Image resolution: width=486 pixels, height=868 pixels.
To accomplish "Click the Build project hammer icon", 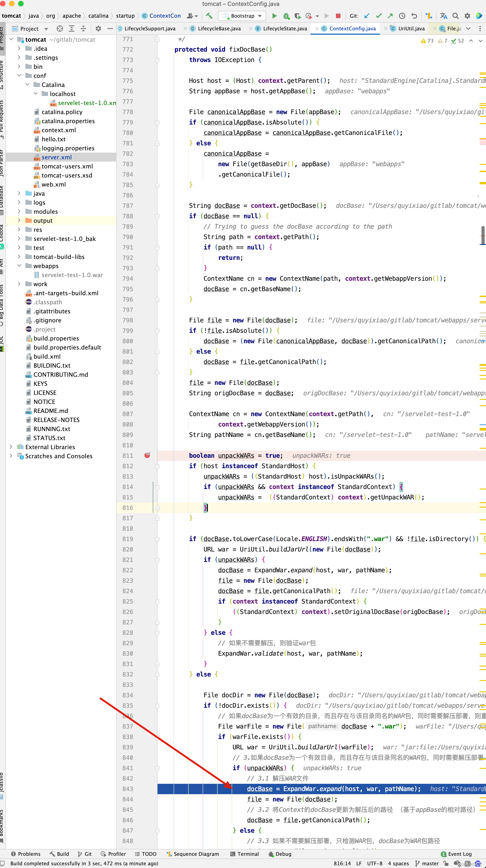I will pos(209,16).
